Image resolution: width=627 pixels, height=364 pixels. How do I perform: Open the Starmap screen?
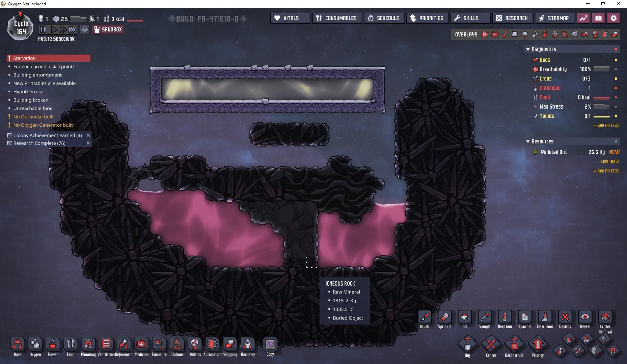554,18
